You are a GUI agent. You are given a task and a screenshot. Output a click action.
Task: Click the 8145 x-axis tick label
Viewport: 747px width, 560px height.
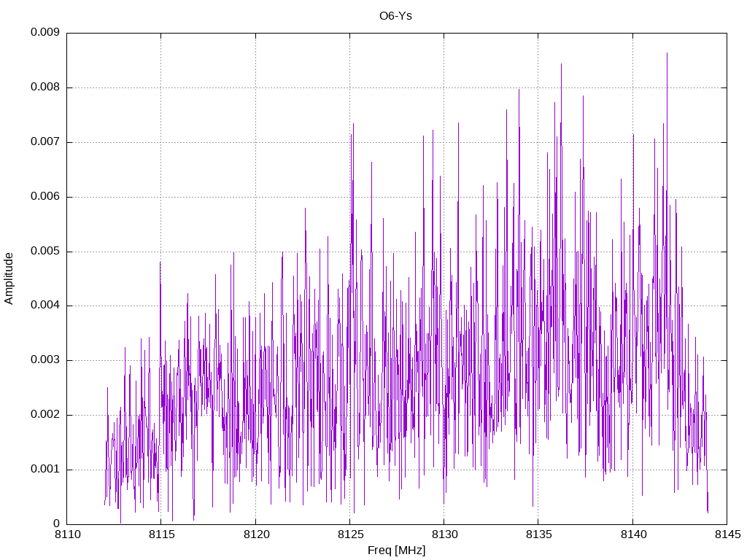point(727,534)
